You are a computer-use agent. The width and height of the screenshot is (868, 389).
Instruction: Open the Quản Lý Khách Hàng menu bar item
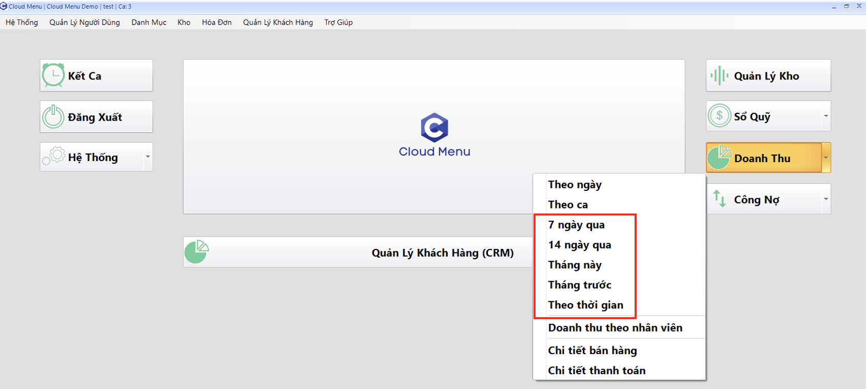tap(278, 22)
